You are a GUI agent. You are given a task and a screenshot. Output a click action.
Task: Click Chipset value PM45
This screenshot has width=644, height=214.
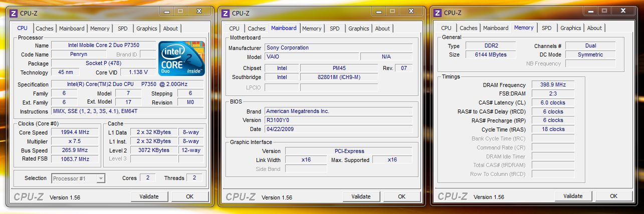click(338, 68)
